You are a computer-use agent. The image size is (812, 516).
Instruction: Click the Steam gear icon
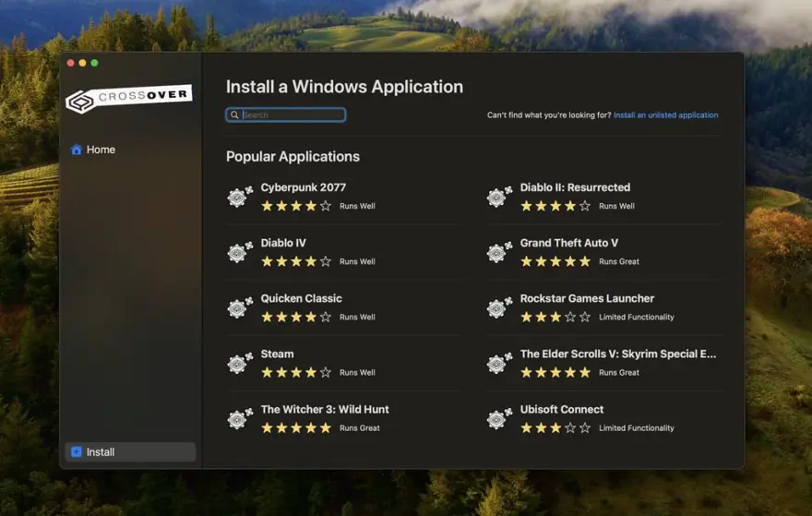(240, 363)
